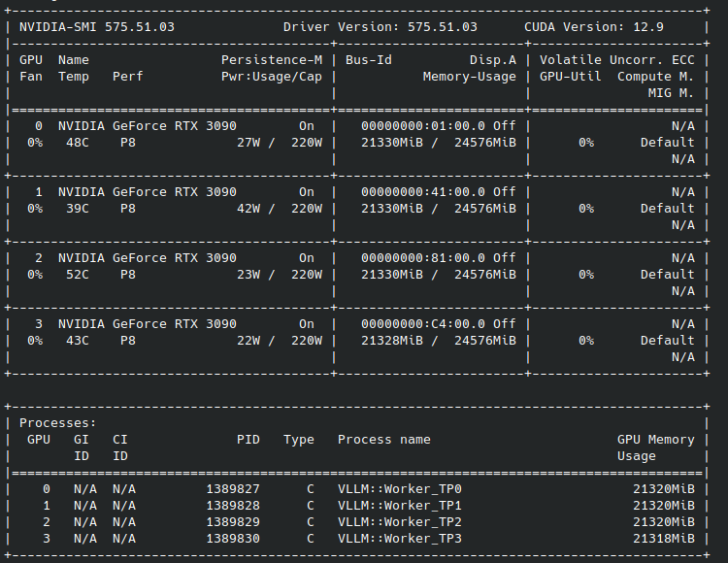Click the Memory-Usage header label
The height and width of the screenshot is (563, 728).
470,77
